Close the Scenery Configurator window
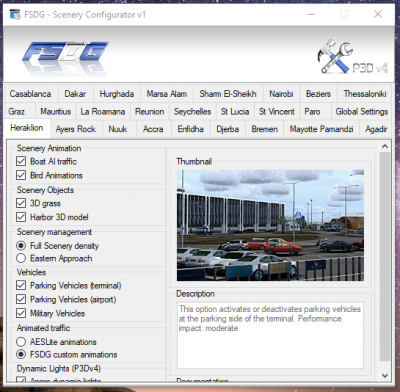 click(x=378, y=14)
